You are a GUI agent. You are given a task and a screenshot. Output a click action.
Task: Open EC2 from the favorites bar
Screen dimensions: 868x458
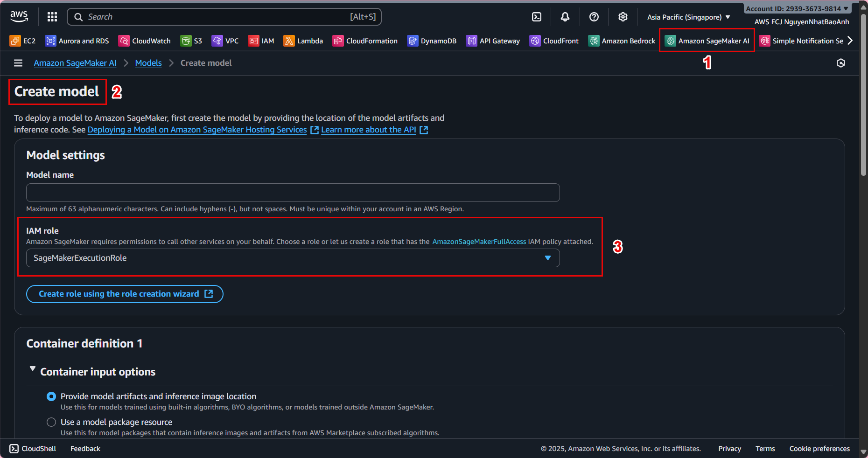coord(22,41)
